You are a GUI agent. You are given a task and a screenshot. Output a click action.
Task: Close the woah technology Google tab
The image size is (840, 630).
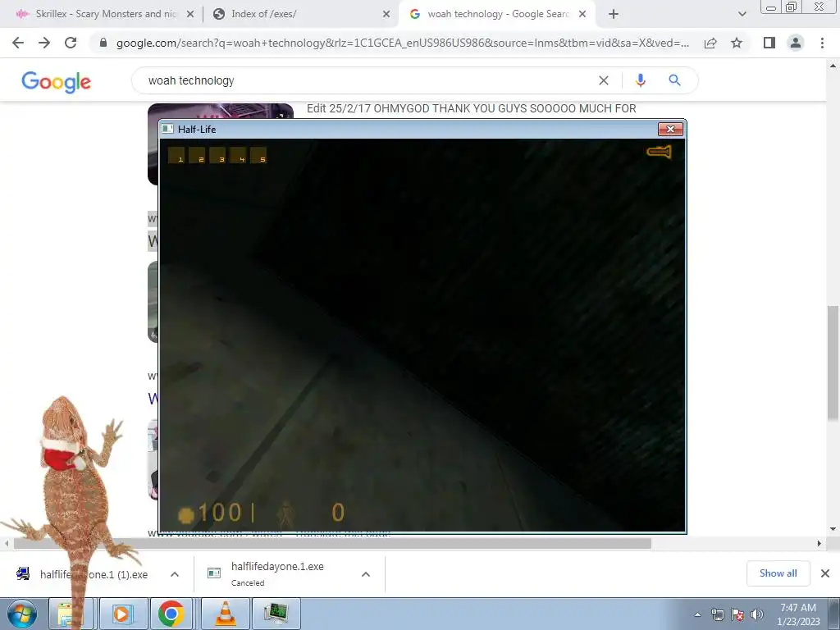tap(582, 14)
